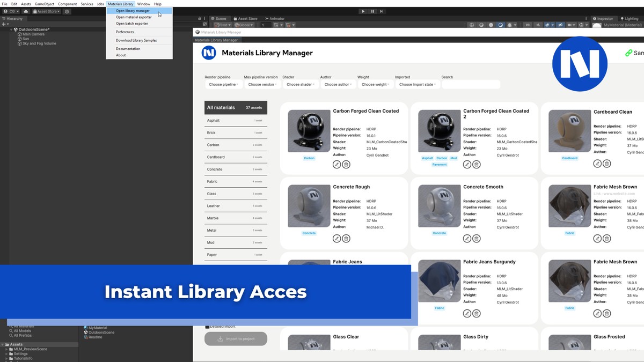Edit Concrete Rough material pencil icon
The width and height of the screenshot is (644, 362).
pos(337,239)
